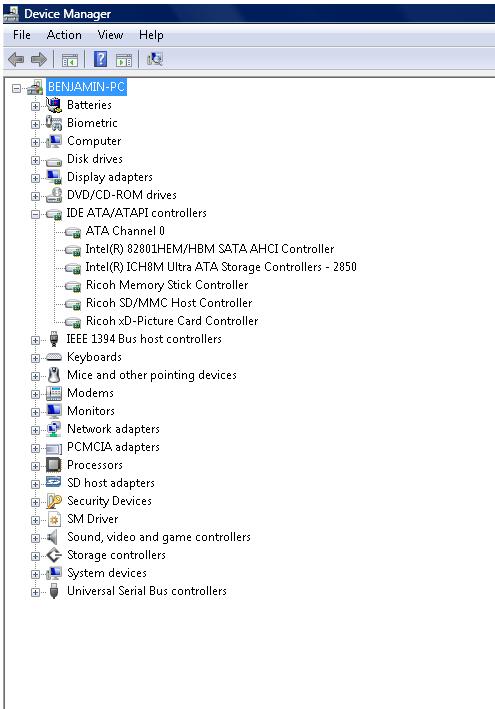Image resolution: width=495 pixels, height=709 pixels.
Task: Open the Action menu
Action: click(64, 35)
